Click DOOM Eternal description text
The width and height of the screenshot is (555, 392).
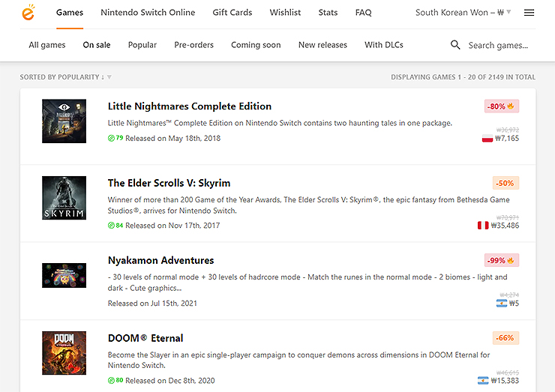click(x=298, y=360)
